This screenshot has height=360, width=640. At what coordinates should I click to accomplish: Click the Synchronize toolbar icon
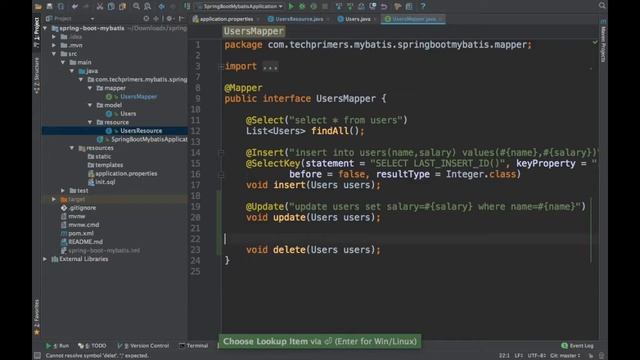[x=61, y=6]
